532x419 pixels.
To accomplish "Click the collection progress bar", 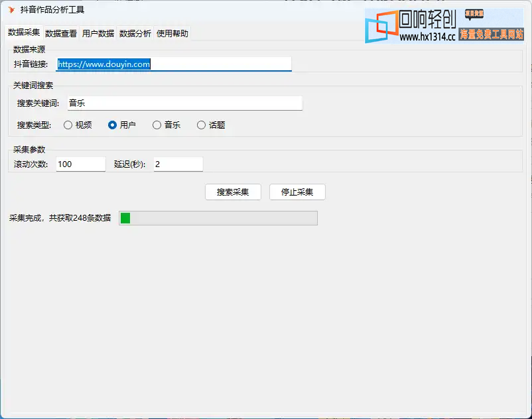I will (218, 218).
